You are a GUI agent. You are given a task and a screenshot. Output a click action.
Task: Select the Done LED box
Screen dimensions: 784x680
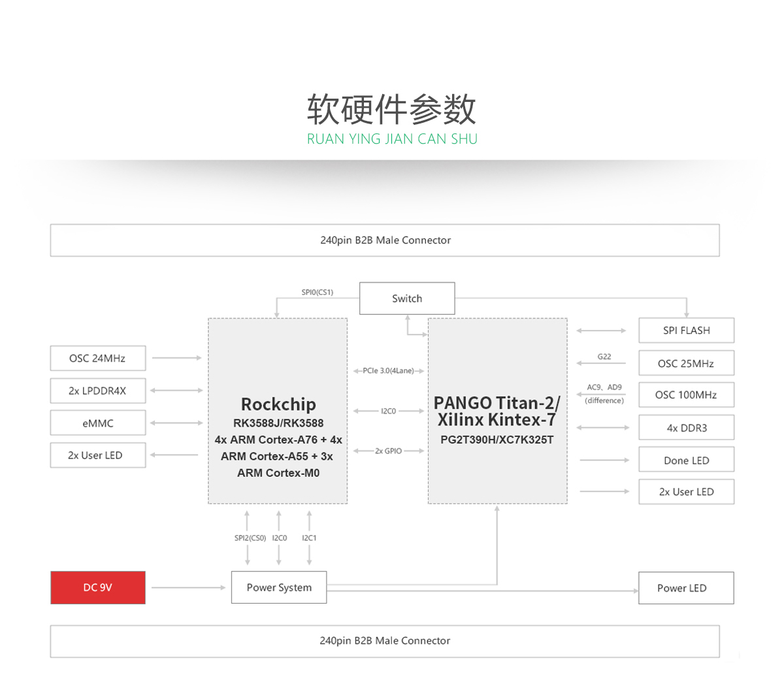pos(686,460)
